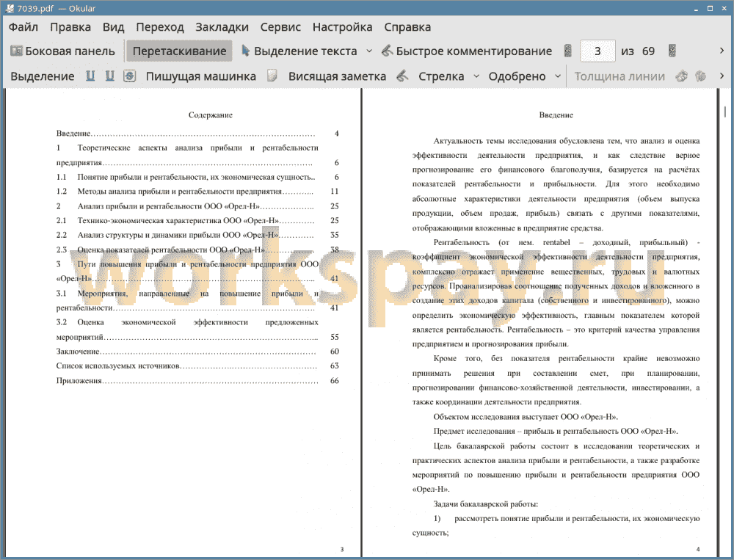
Task: Click page number '11' in the contents
Action: pyautogui.click(x=334, y=192)
